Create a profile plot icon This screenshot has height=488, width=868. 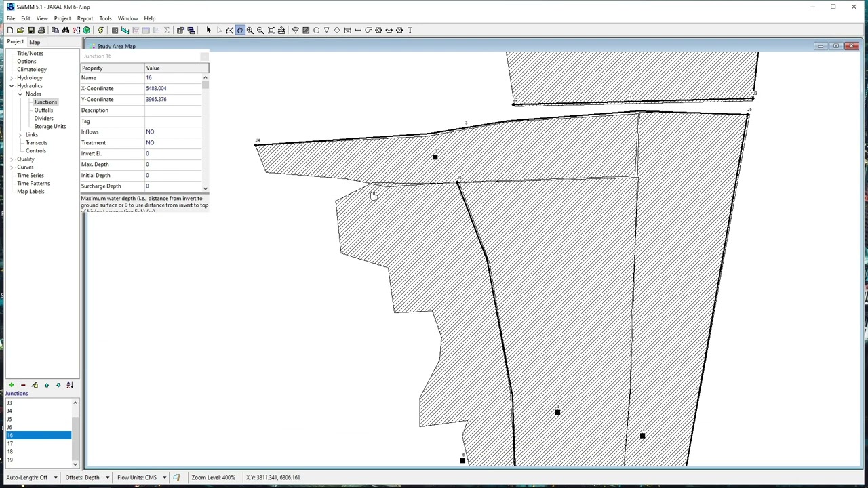tap(125, 30)
